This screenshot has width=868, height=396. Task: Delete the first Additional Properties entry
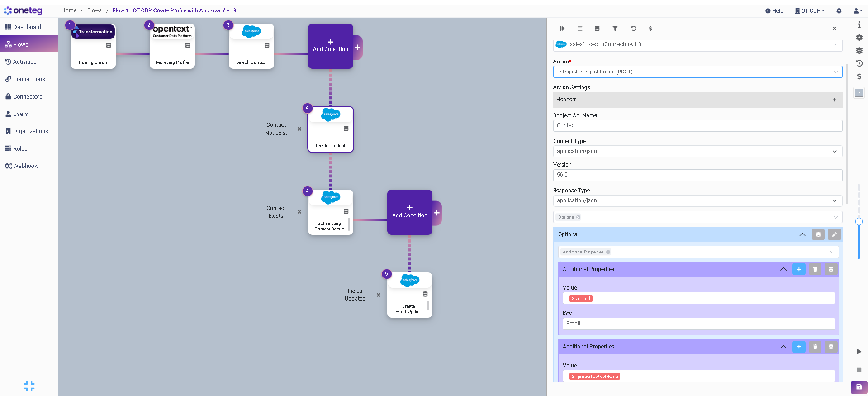[815, 269]
